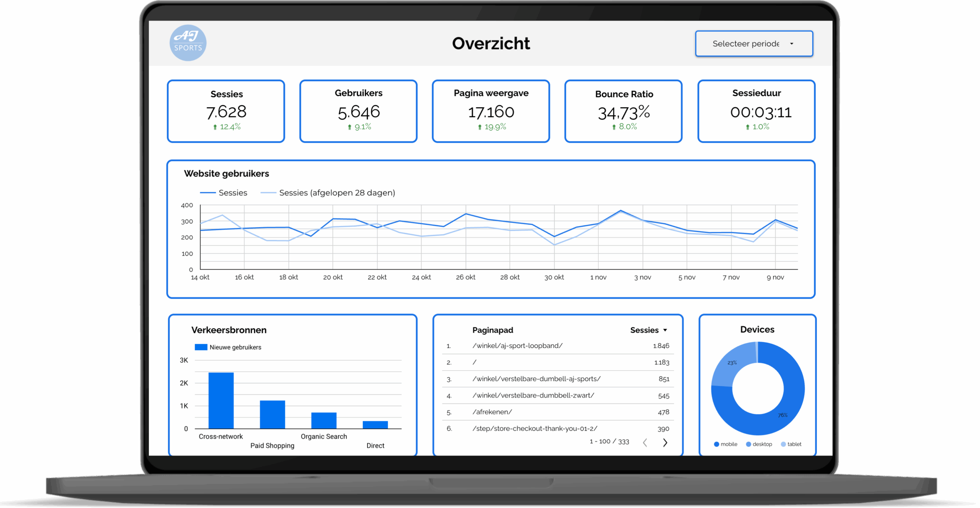Go to next page of Paginapad table

pyautogui.click(x=665, y=443)
